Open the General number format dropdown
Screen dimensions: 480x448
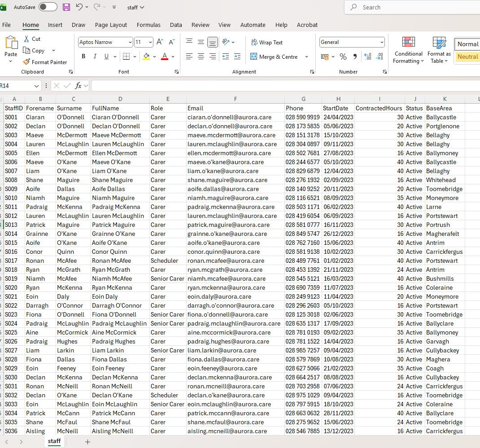point(352,42)
